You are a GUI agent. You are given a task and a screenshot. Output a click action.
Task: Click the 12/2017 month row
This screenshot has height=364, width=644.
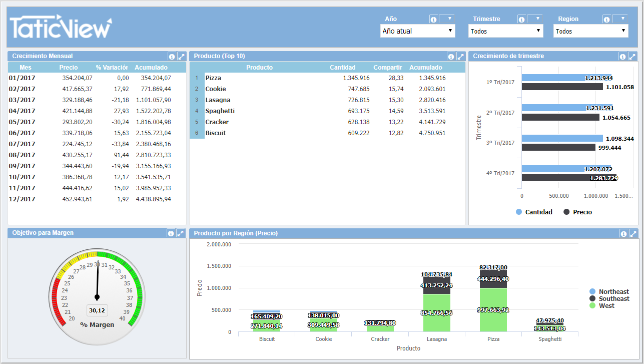tap(22, 199)
